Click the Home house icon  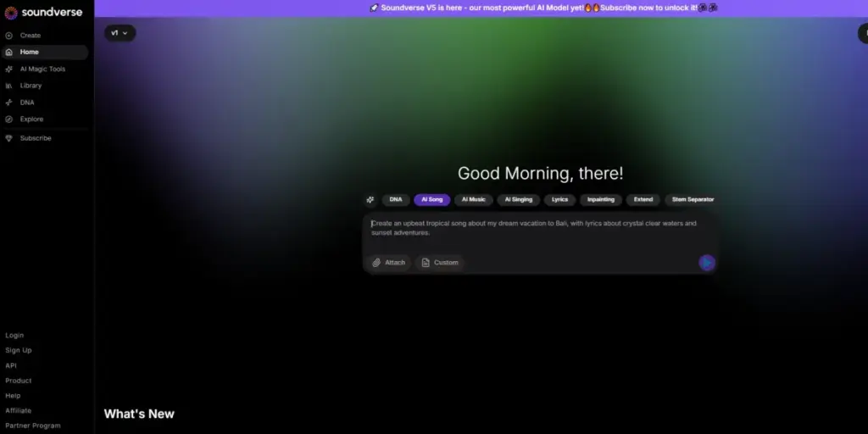coord(8,52)
